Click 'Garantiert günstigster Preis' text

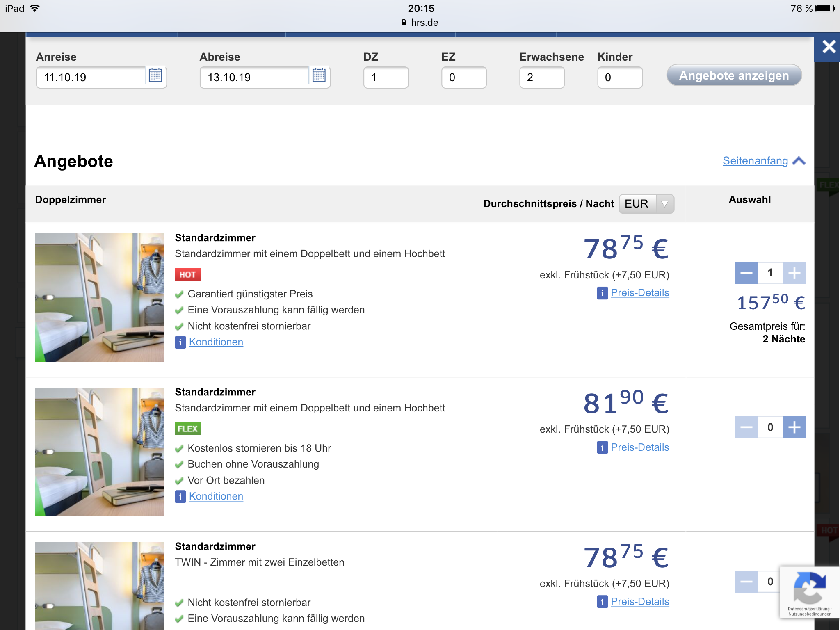pos(250,294)
